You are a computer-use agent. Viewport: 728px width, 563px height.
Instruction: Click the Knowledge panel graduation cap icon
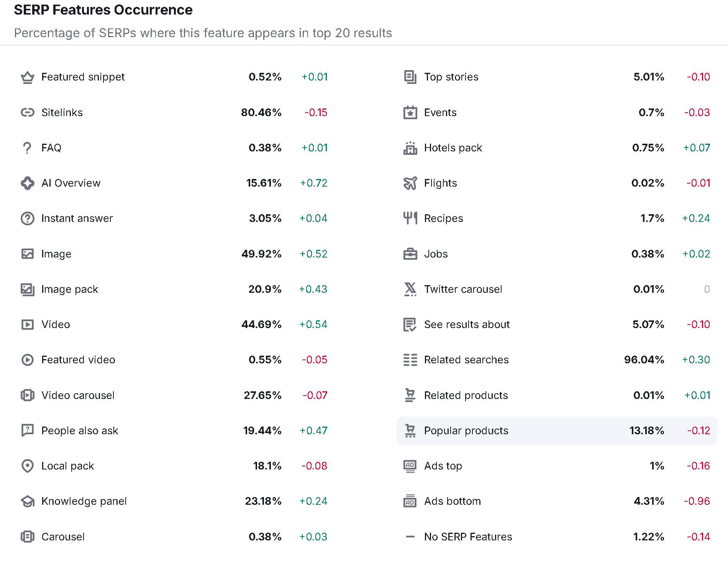(x=27, y=501)
